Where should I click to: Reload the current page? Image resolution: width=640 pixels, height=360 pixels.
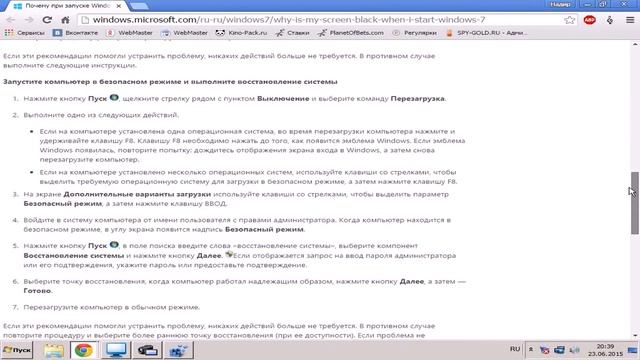[x=47, y=20]
